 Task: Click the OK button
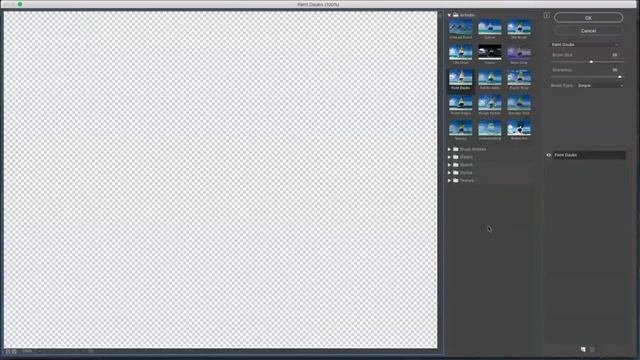point(588,18)
